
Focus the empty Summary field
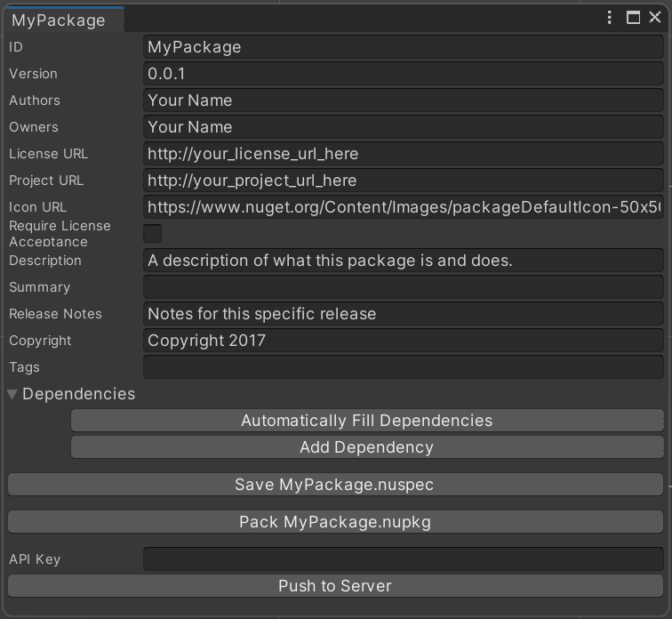(404, 286)
